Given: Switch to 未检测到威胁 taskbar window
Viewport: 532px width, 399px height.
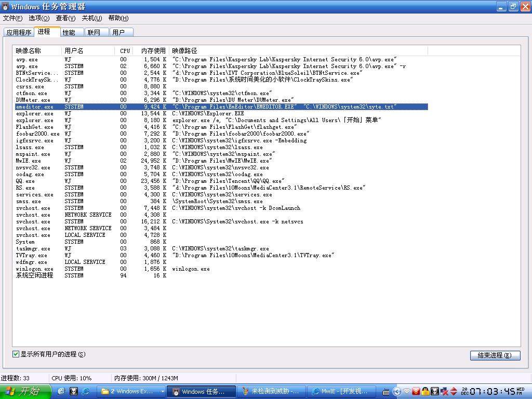Looking at the screenshot, I should [x=271, y=392].
